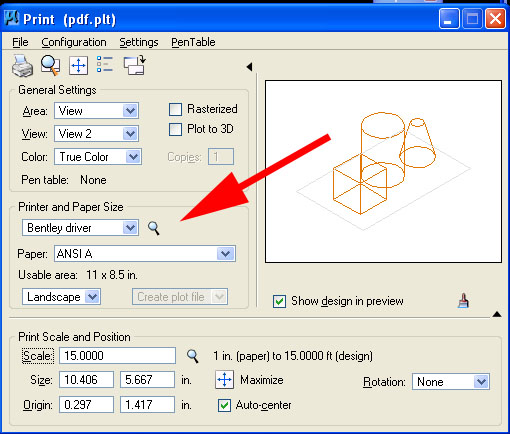This screenshot has height=434, width=510.
Task: Uncheck Show design in preview
Action: [279, 301]
